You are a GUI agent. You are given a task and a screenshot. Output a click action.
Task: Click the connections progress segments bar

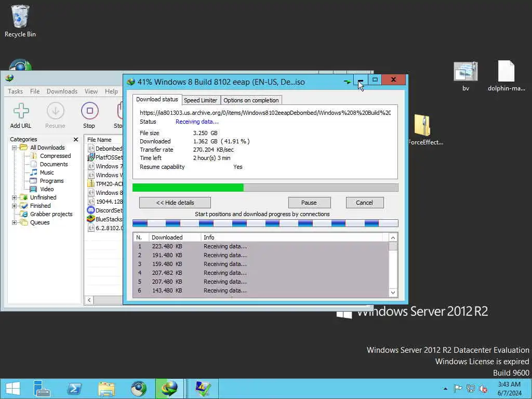tap(265, 223)
